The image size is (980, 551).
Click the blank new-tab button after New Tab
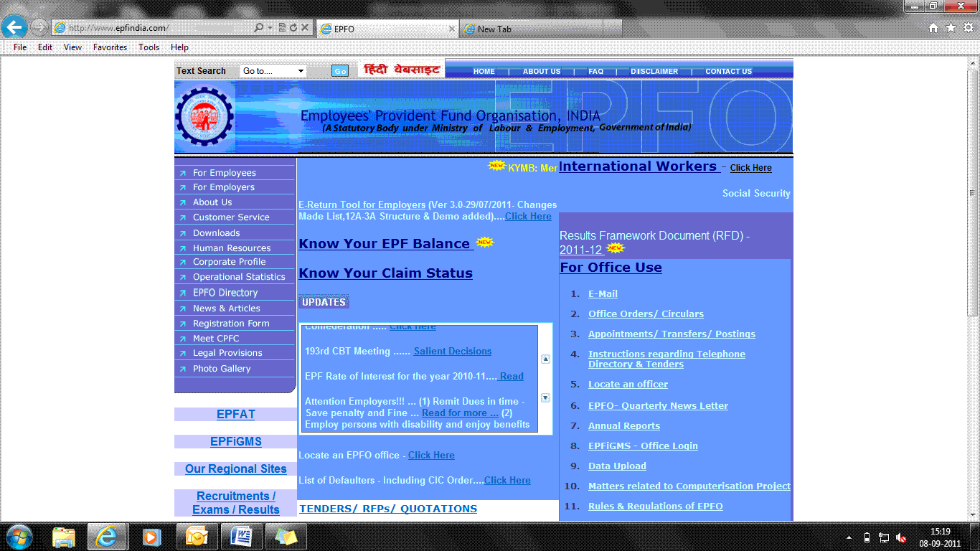click(x=614, y=29)
